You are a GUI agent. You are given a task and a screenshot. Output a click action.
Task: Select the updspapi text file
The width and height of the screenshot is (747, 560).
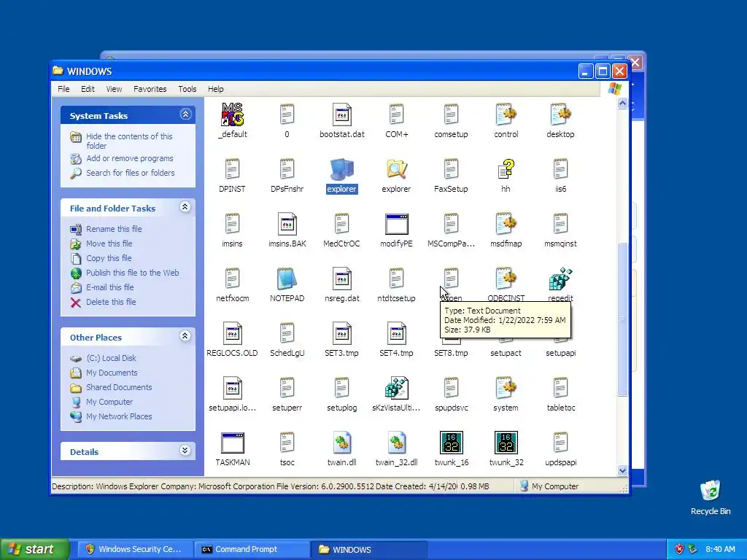[560, 448]
